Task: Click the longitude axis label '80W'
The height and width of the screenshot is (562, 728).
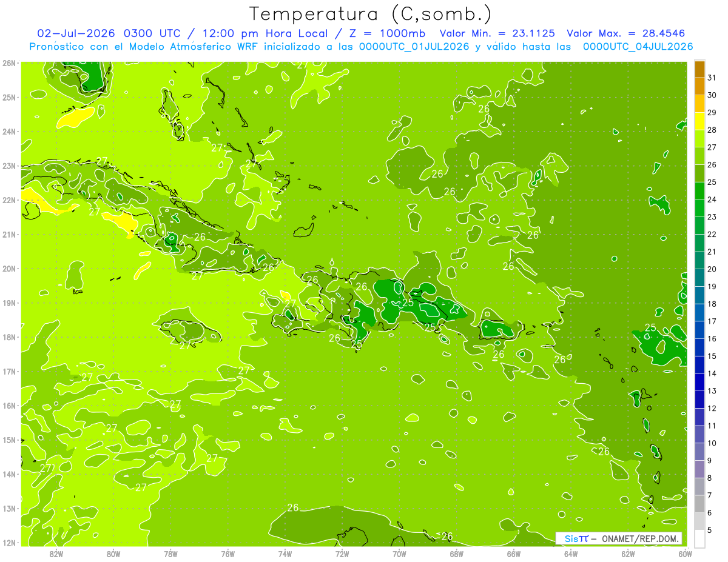Action: point(113,554)
